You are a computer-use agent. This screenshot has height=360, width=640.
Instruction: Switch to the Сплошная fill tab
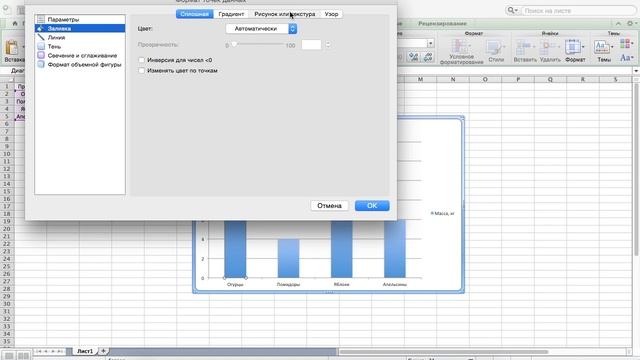point(195,14)
